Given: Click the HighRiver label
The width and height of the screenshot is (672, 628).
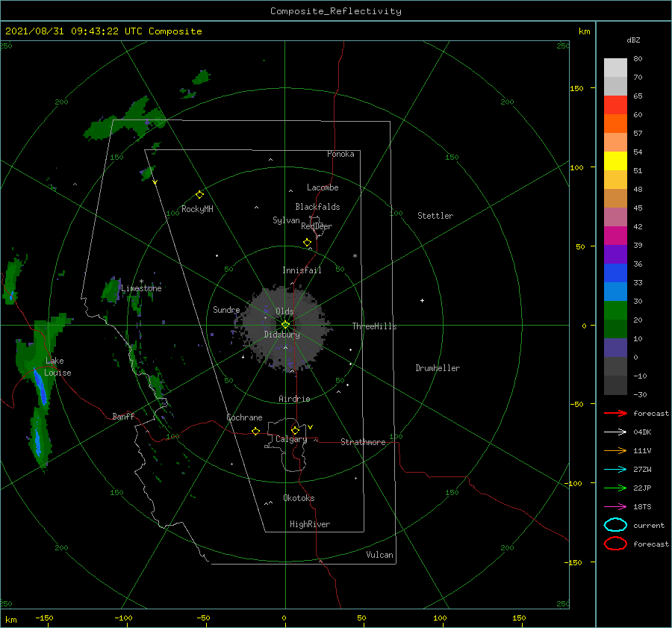Looking at the screenshot, I should coord(310,524).
